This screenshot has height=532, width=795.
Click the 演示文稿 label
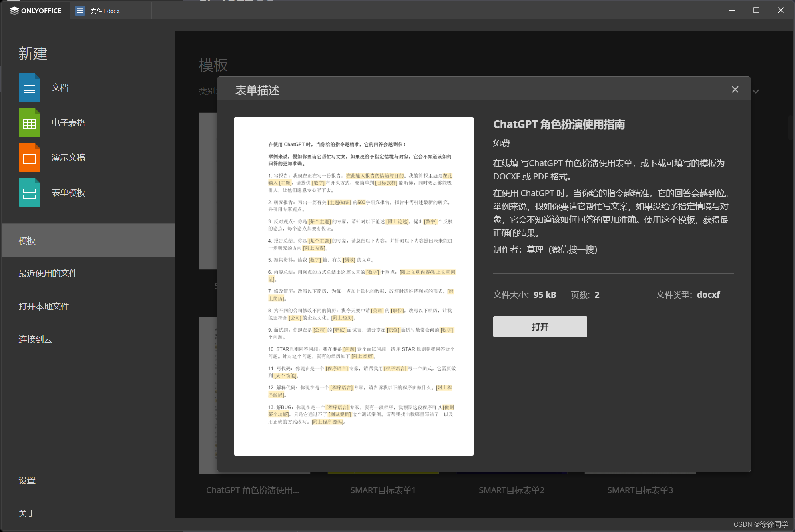click(x=68, y=157)
